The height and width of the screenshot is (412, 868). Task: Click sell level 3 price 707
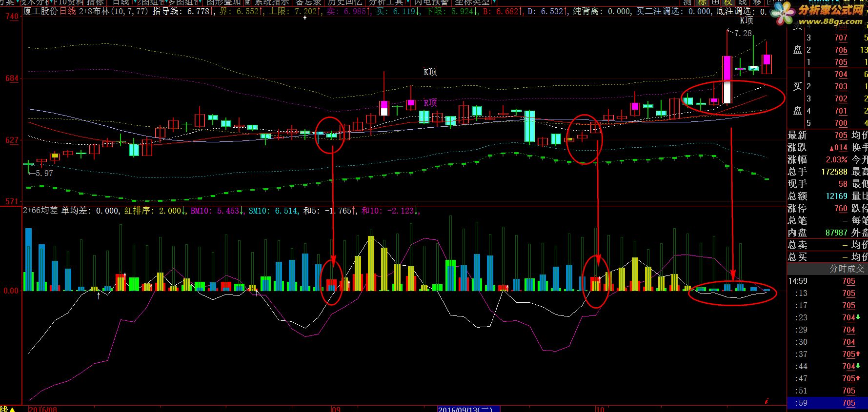(x=841, y=38)
